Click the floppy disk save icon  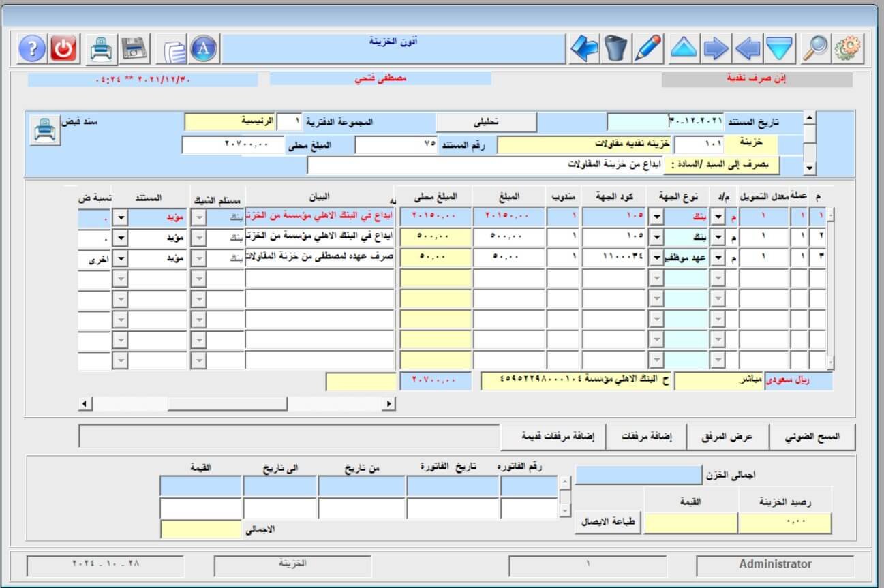(134, 48)
